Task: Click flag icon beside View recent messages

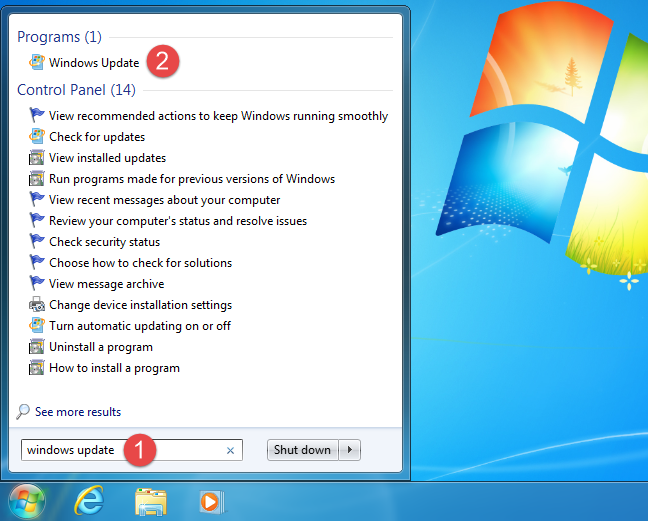Action: click(37, 199)
